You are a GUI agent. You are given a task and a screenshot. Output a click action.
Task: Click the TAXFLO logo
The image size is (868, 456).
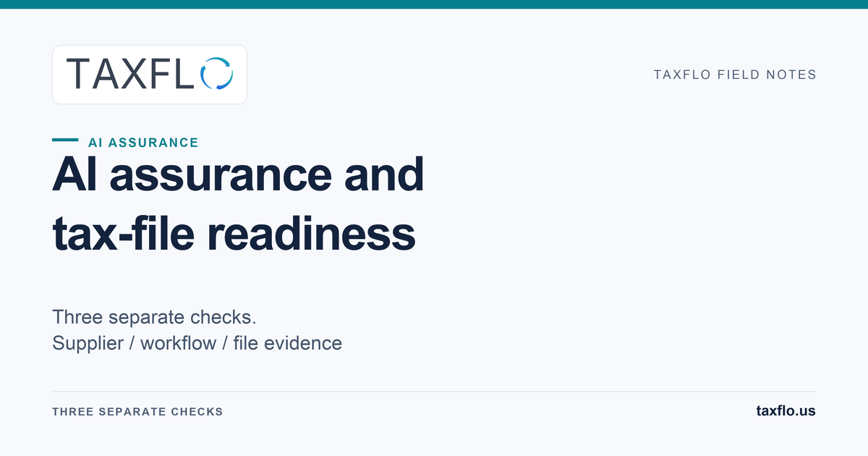click(x=150, y=75)
